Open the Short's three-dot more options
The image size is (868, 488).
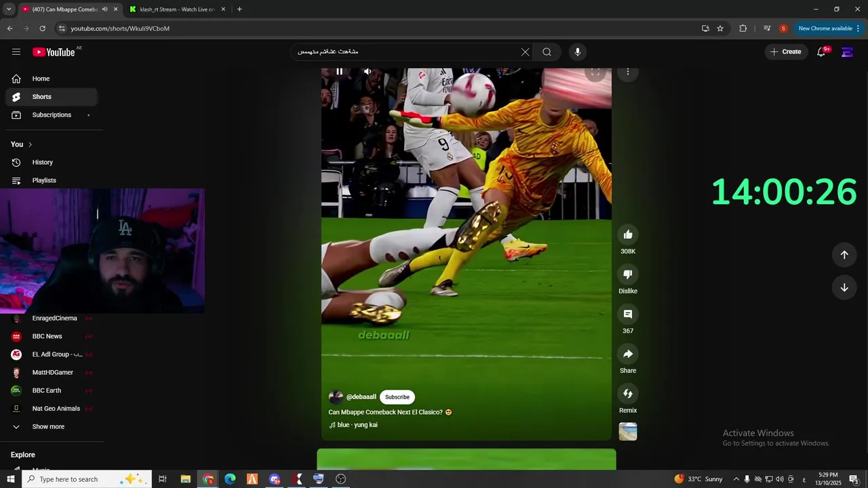[x=628, y=72]
